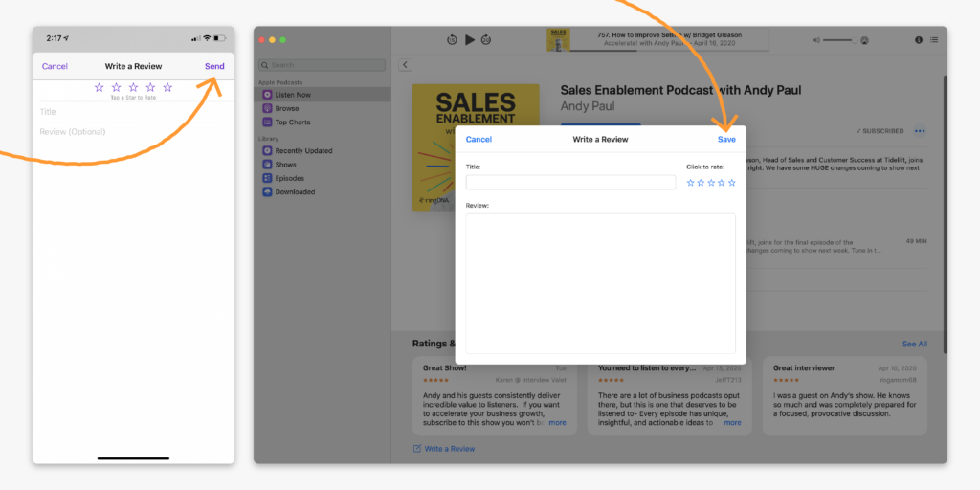The image size is (980, 490).
Task: Skip forward 30 seconds
Action: tap(486, 40)
